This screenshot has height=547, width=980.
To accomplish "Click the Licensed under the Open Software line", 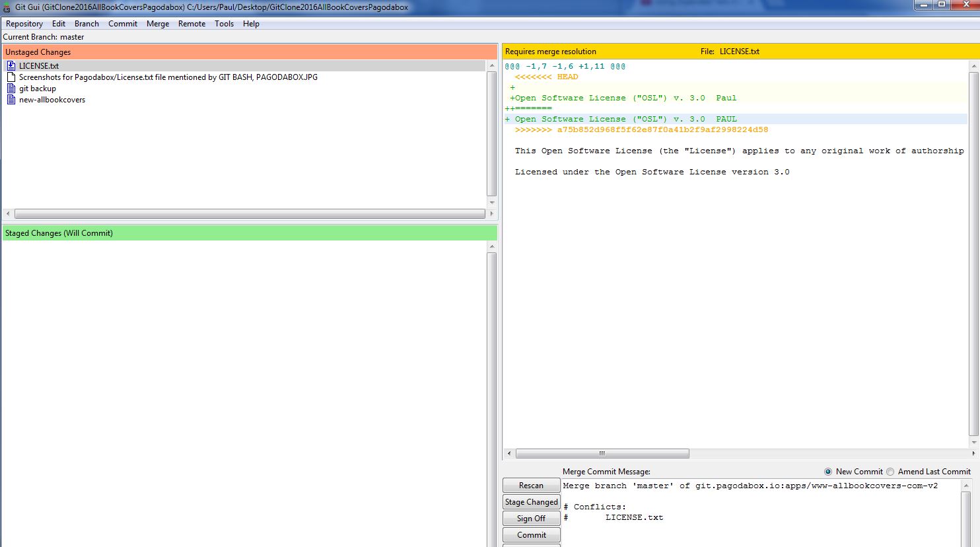I will [x=652, y=172].
